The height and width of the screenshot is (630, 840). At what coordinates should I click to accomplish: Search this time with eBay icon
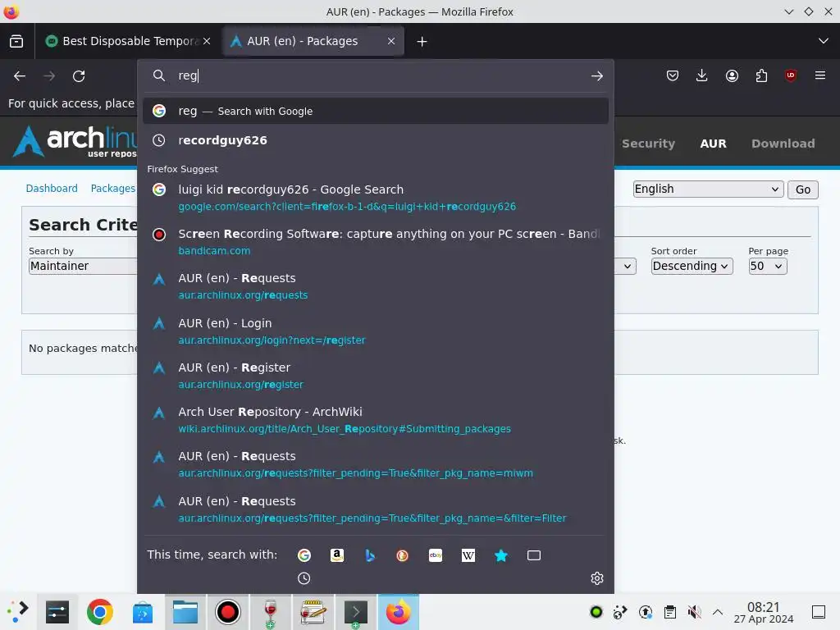436,555
